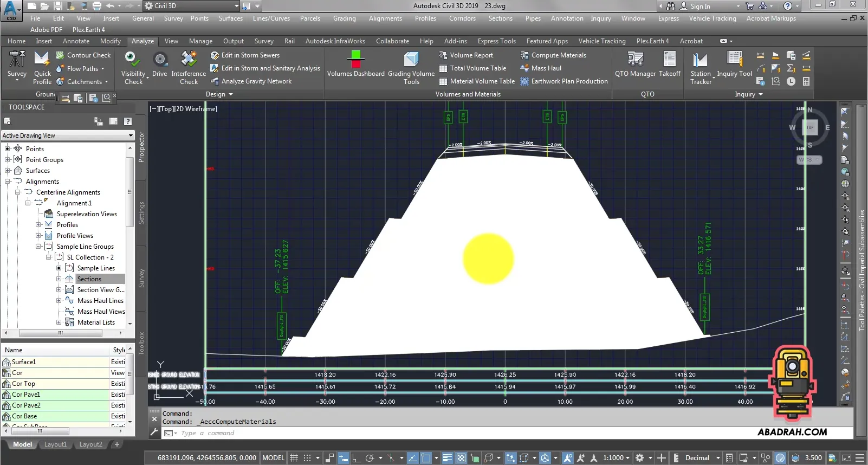The width and height of the screenshot is (868, 465).
Task: Switch to the Annotate ribbon tab
Action: [76, 41]
